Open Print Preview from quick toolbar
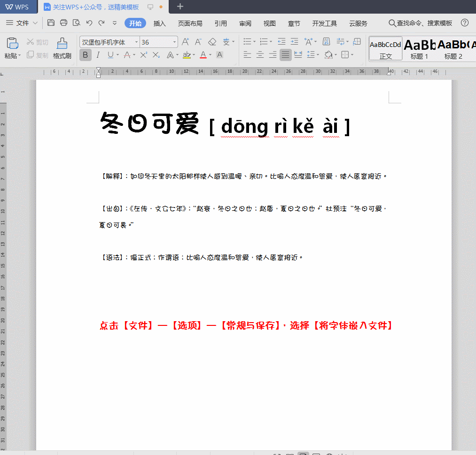This screenshot has width=476, height=455. tap(76, 23)
